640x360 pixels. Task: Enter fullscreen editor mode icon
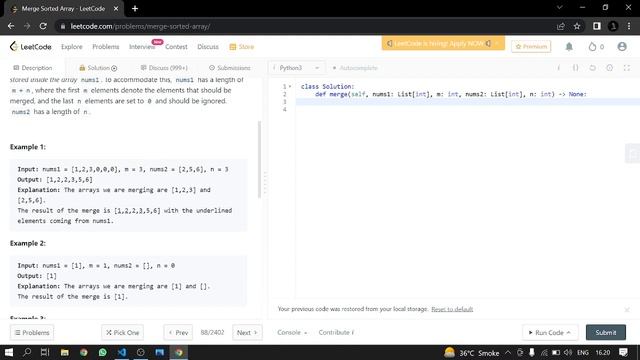pyautogui.click(x=627, y=68)
